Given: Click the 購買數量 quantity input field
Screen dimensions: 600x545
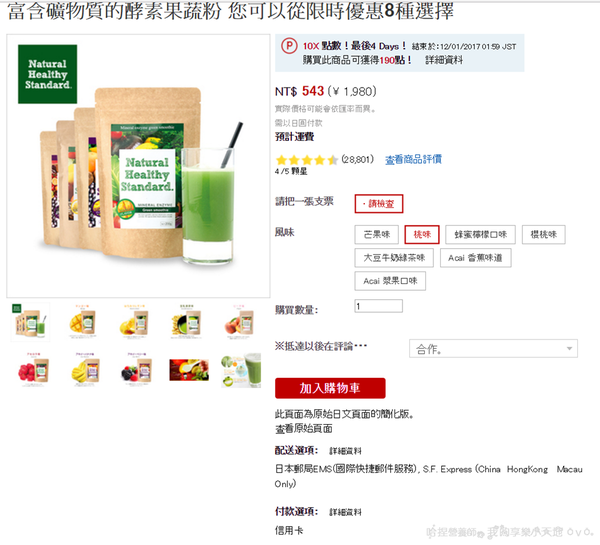Looking at the screenshot, I should pyautogui.click(x=378, y=306).
